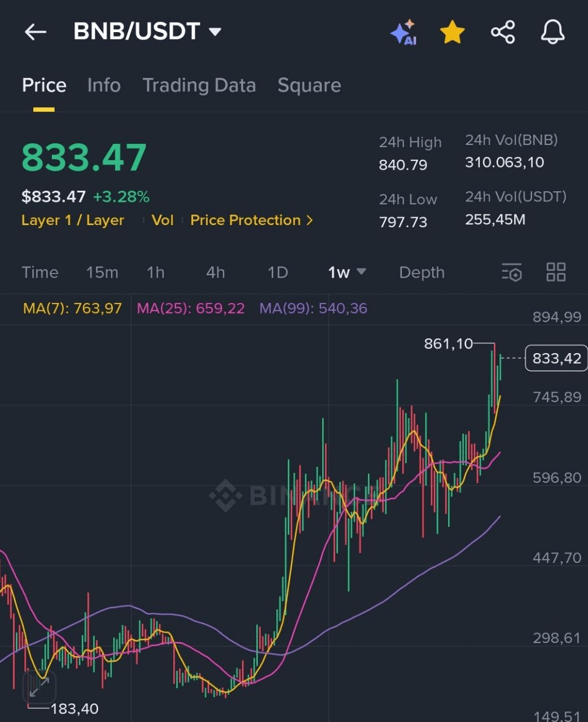Screen dimensions: 588x722
Task: Switch to the Depth chart view
Action: point(422,272)
